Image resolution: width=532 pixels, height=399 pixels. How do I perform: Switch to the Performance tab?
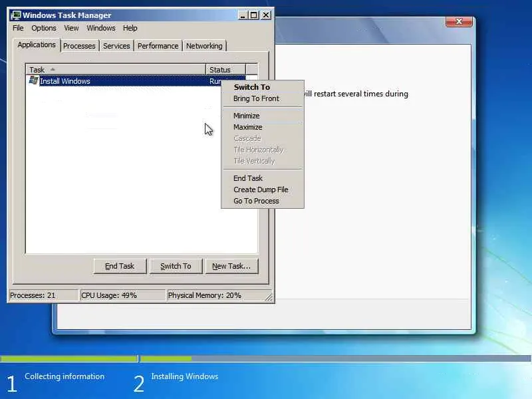pyautogui.click(x=158, y=46)
